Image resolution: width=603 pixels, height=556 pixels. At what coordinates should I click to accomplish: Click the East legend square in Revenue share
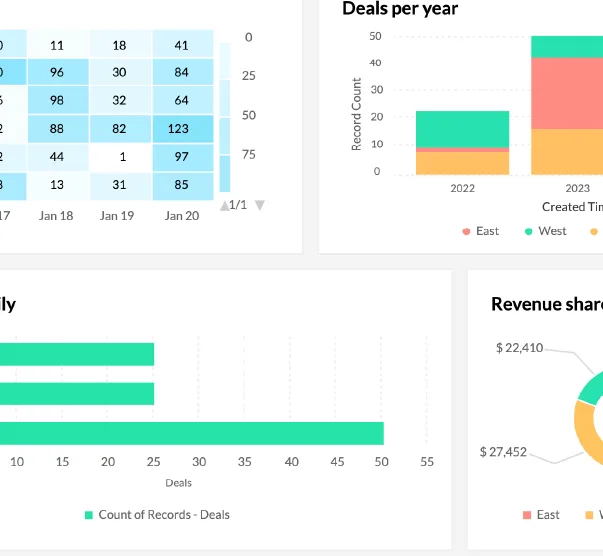pos(527,515)
